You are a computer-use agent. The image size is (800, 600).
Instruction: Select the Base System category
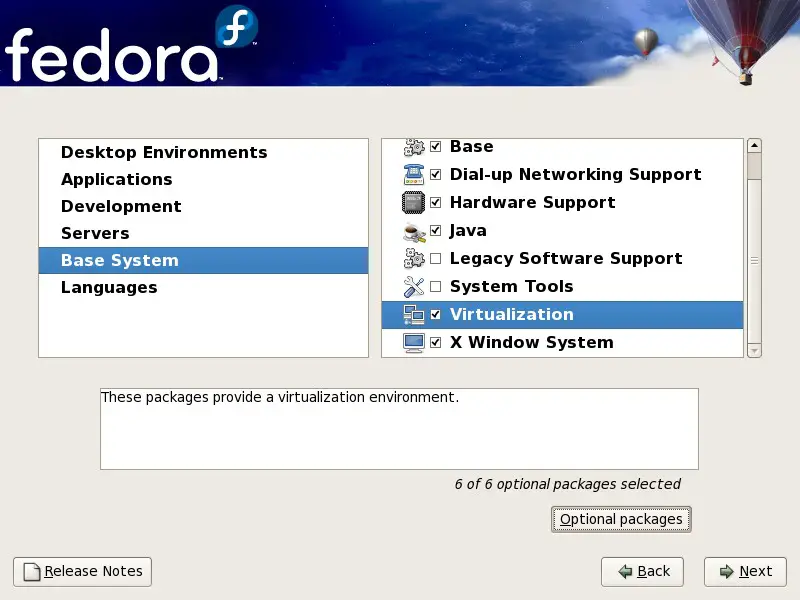203,260
